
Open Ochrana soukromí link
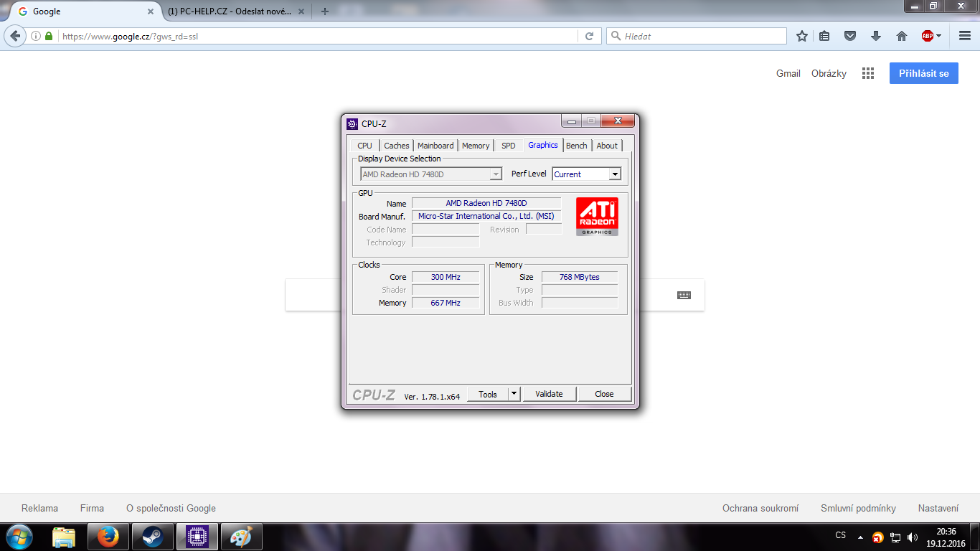pos(760,508)
